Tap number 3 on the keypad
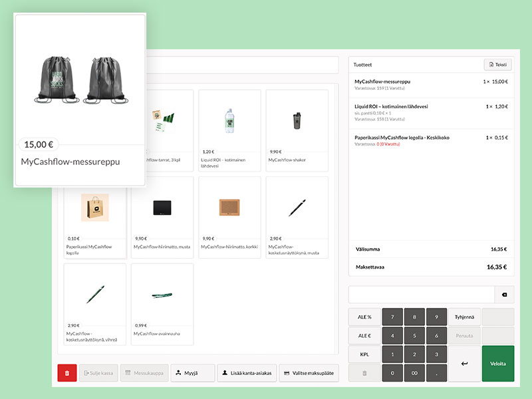The height and width of the screenshot is (399, 532). [x=437, y=354]
